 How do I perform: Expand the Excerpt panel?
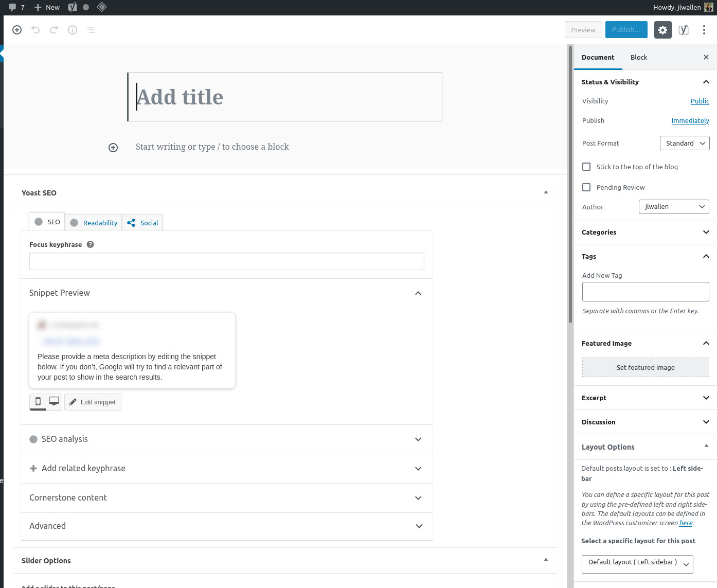646,398
